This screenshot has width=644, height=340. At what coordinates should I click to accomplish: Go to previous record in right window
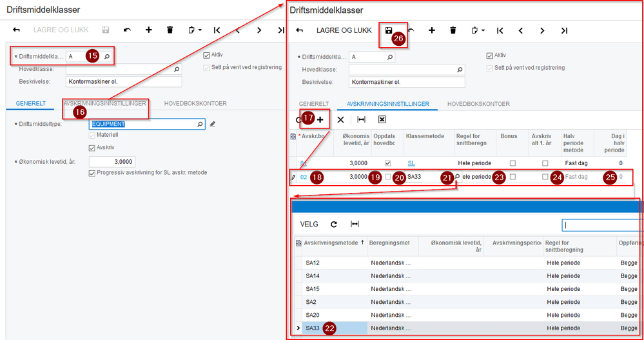[x=521, y=30]
